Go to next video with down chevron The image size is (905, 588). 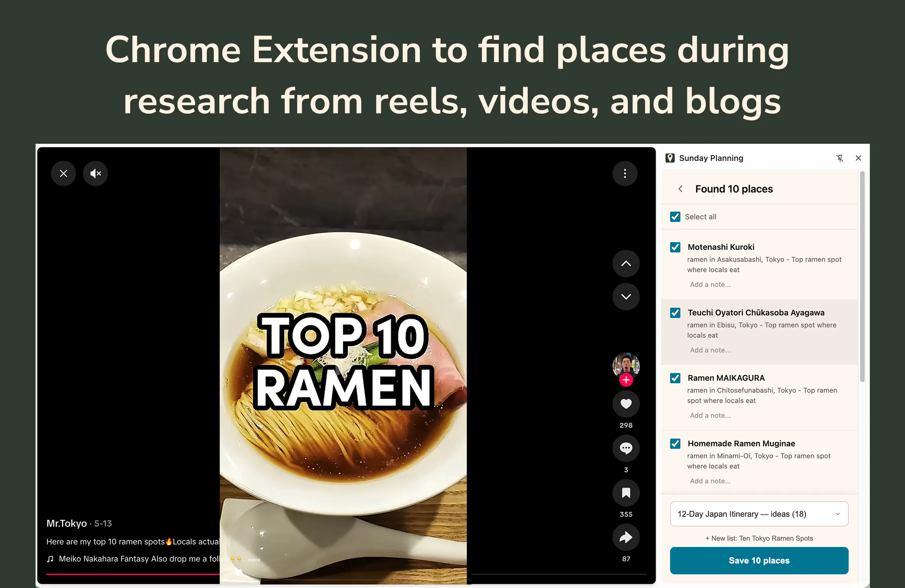626,297
